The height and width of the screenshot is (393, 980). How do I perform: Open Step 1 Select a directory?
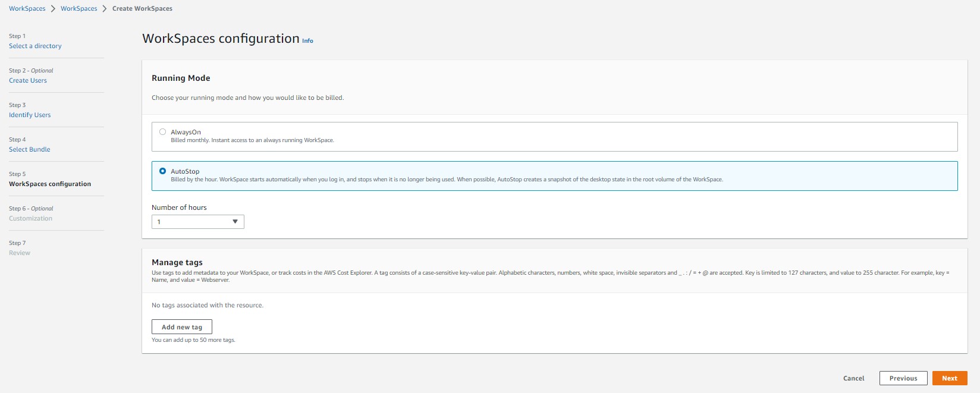(x=35, y=46)
